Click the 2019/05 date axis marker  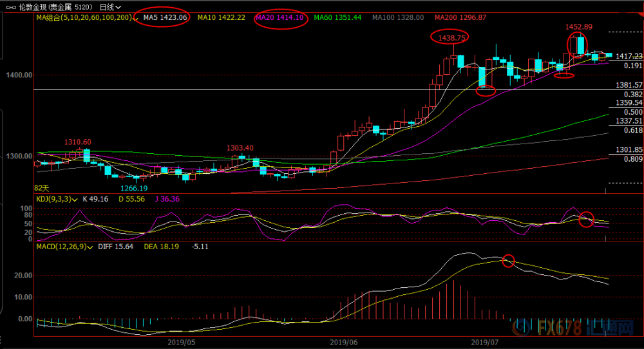(x=181, y=343)
